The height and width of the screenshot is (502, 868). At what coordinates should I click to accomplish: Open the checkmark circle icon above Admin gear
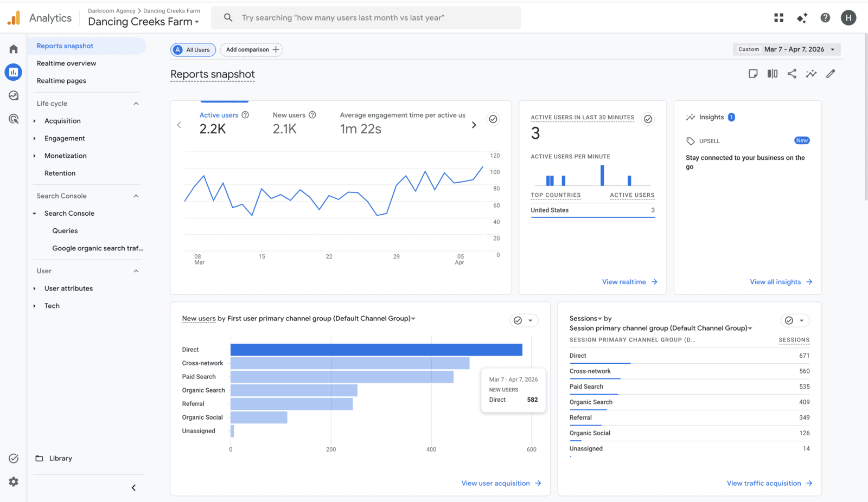coord(14,458)
